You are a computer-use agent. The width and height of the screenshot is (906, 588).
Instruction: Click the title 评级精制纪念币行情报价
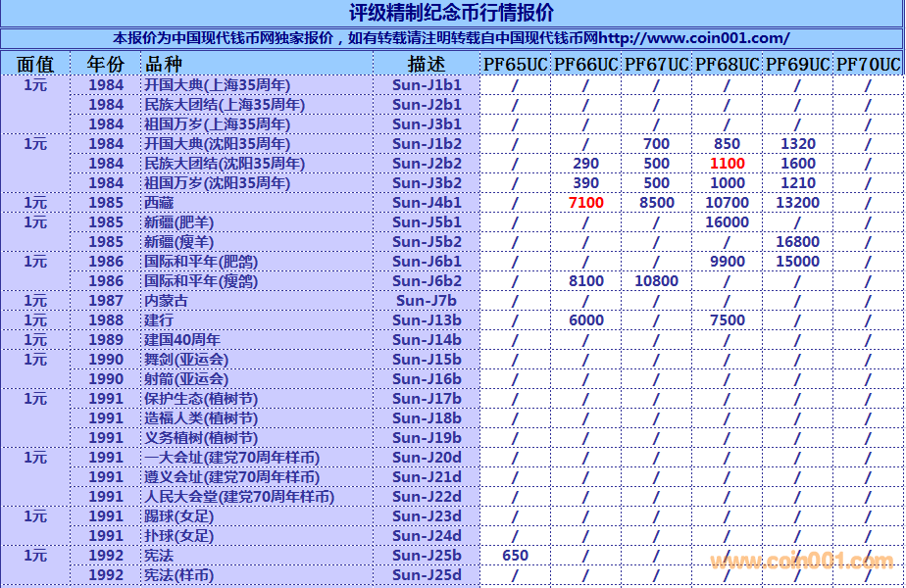coord(452,13)
